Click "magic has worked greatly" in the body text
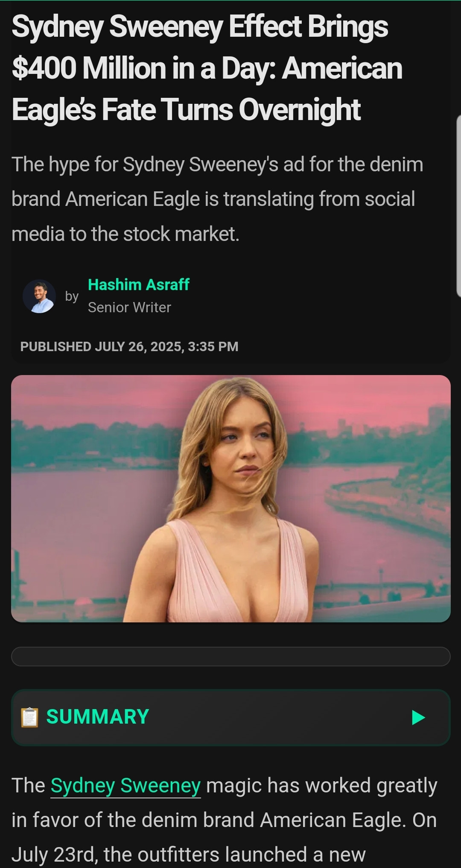The width and height of the screenshot is (461, 868). pyautogui.click(x=321, y=785)
